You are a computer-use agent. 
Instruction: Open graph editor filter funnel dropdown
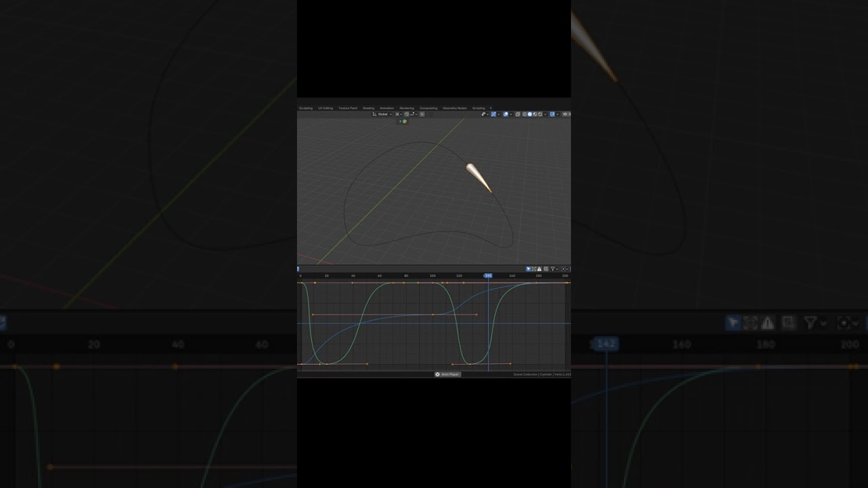tap(554, 269)
